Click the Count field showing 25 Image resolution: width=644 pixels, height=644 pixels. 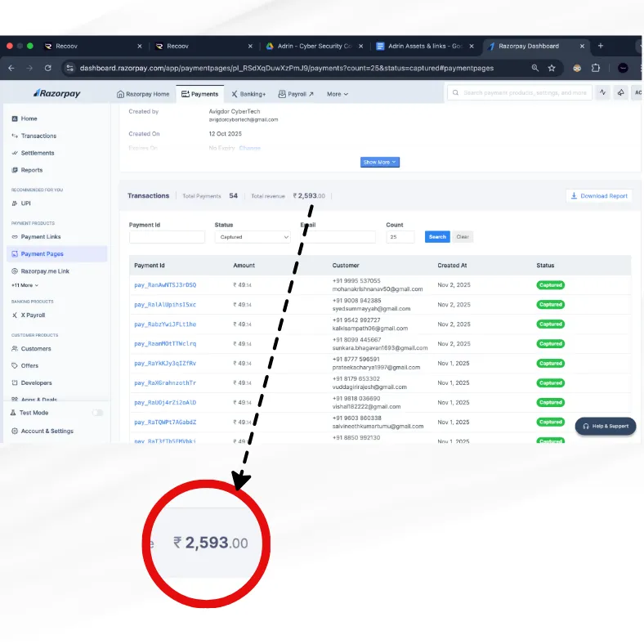click(x=400, y=237)
